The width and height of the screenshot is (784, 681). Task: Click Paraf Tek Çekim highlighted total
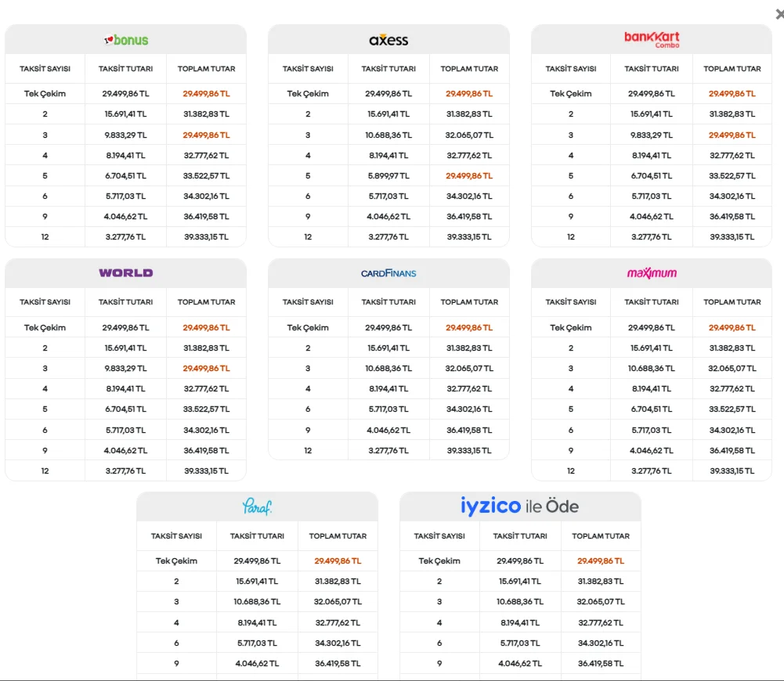338,560
